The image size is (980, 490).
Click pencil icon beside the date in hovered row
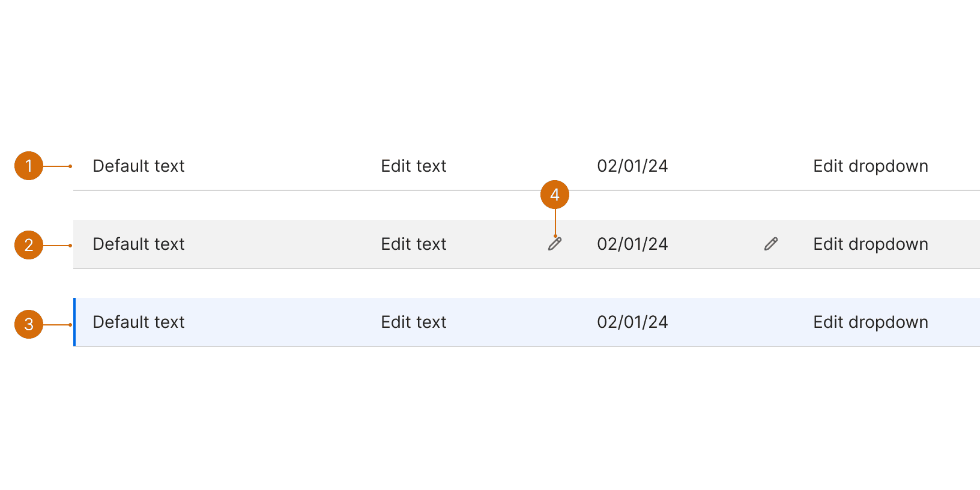[x=771, y=244]
